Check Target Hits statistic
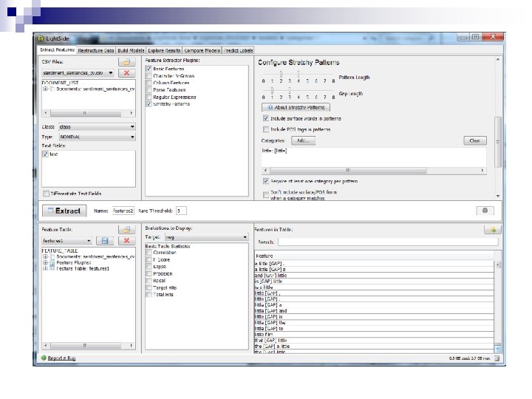Image resolution: width=532 pixels, height=399 pixels. click(x=149, y=287)
